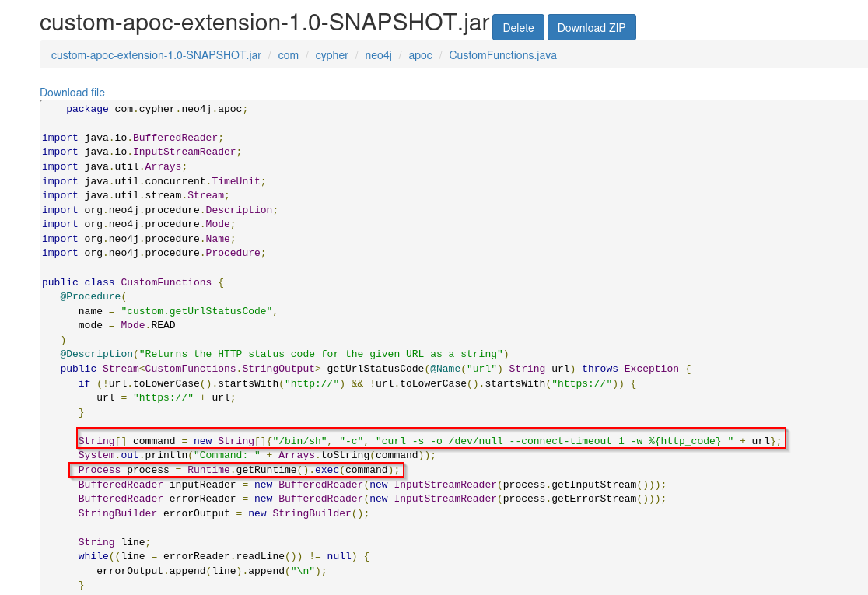Click the Download ZIP button
Screen dimensions: 868x595
click(591, 27)
